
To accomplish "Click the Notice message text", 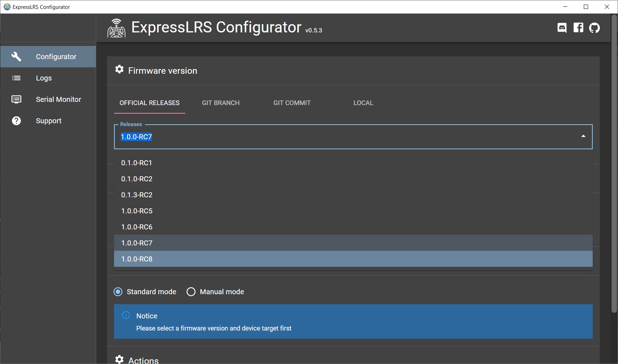I will tap(214, 328).
